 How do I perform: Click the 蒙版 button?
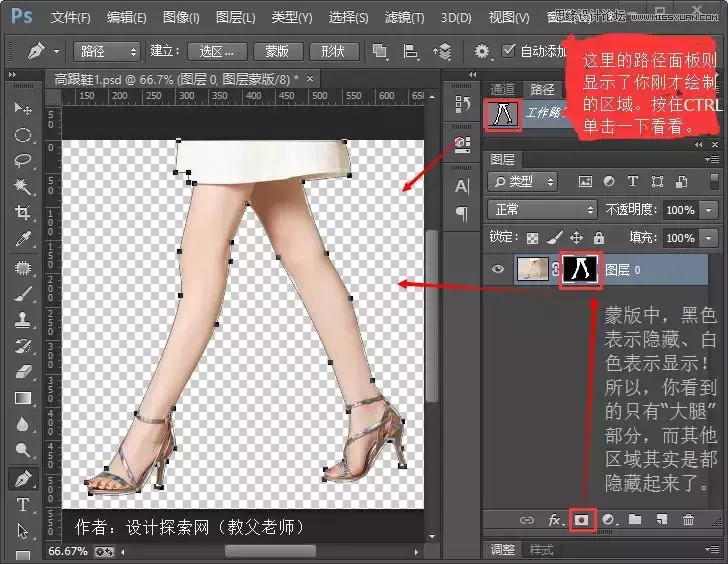tap(277, 51)
